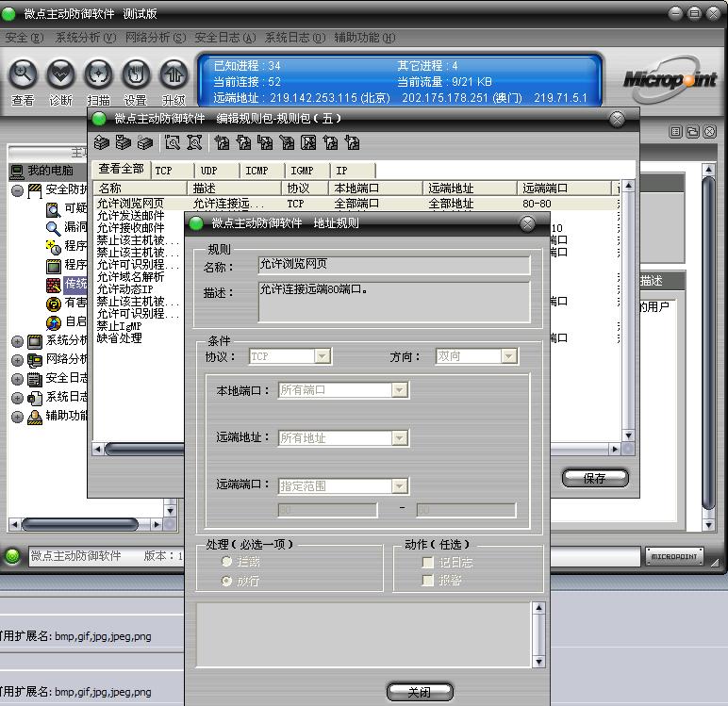This screenshot has height=706, width=728.
Task: Open 设置 hand toolbar icon
Action: click(x=136, y=74)
